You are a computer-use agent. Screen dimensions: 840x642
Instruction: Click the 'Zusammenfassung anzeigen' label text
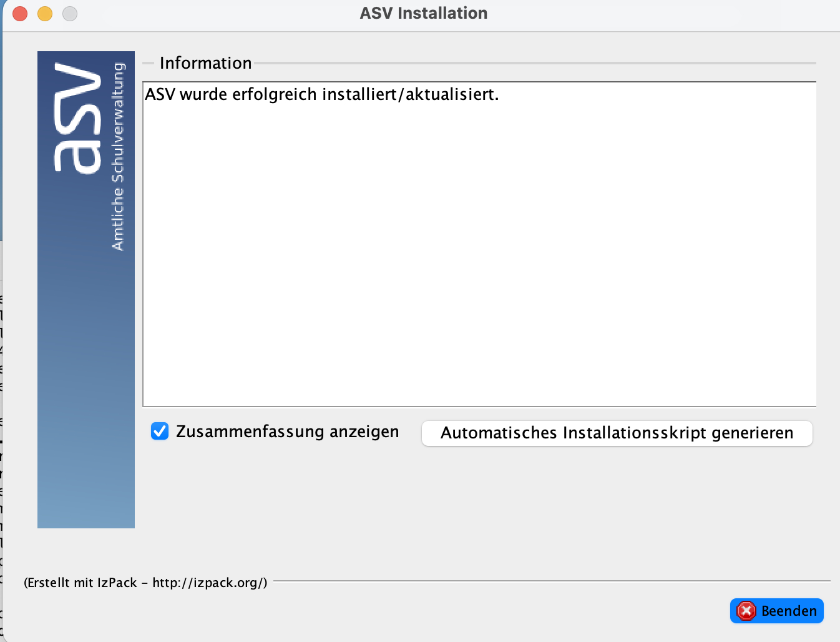tap(287, 432)
